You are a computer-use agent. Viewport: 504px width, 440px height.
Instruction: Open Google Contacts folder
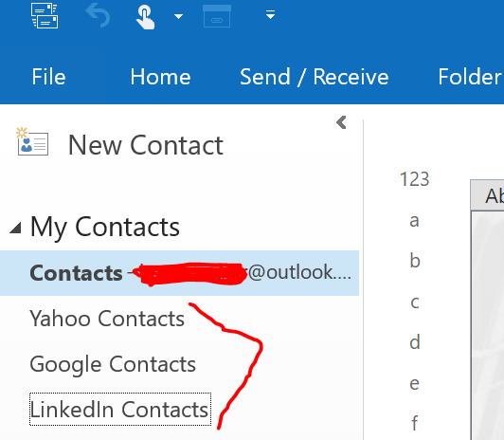pos(113,364)
